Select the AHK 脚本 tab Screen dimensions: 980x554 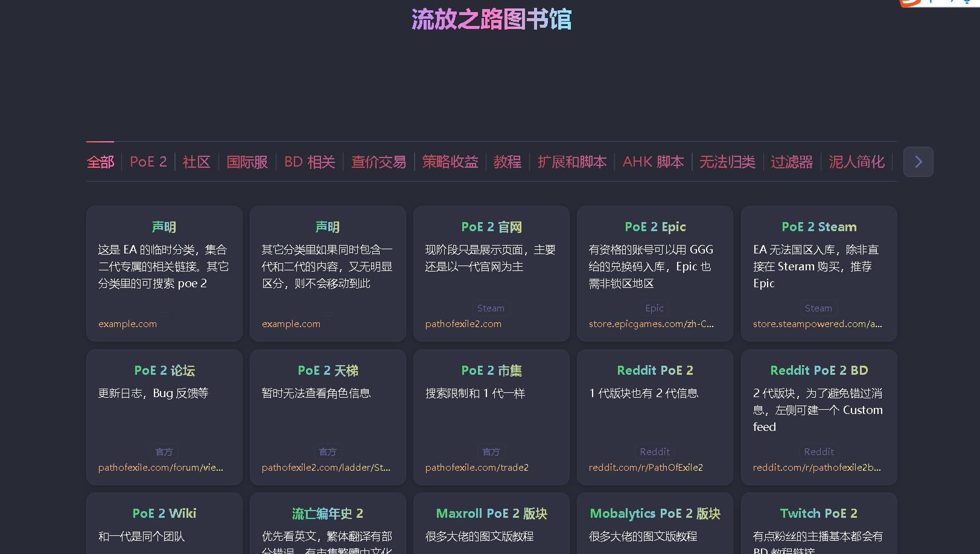coord(654,162)
